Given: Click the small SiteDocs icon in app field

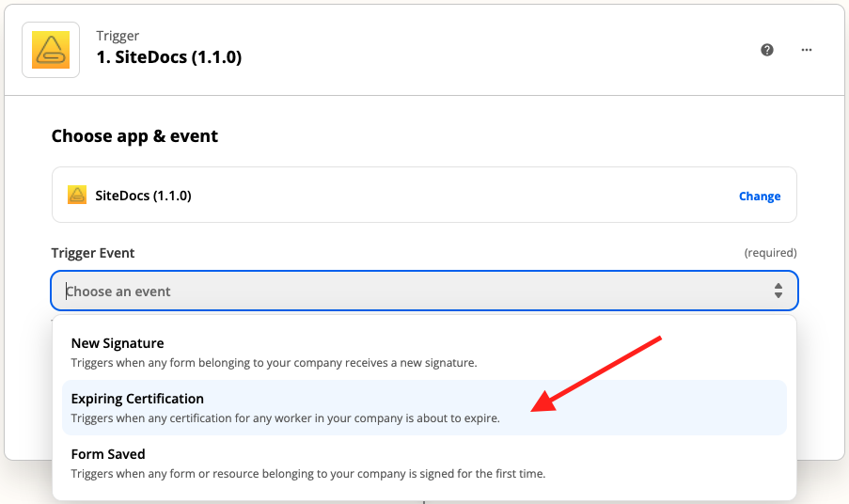Looking at the screenshot, I should 77,195.
